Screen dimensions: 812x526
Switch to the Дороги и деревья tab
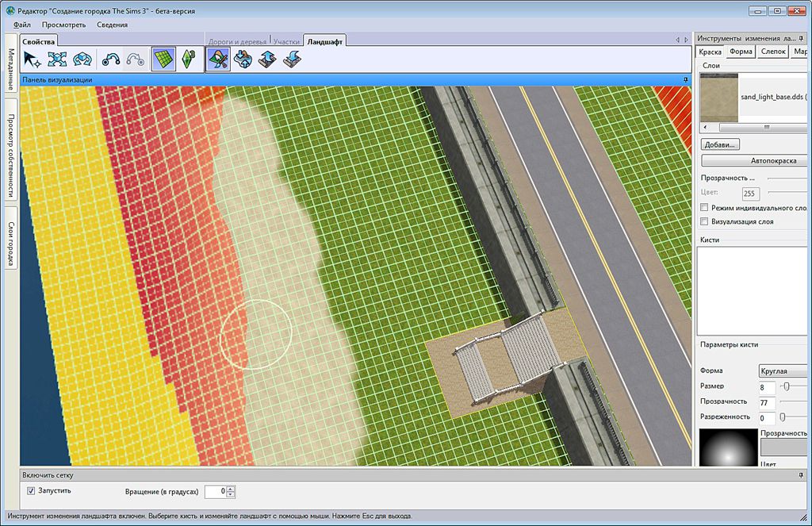236,40
